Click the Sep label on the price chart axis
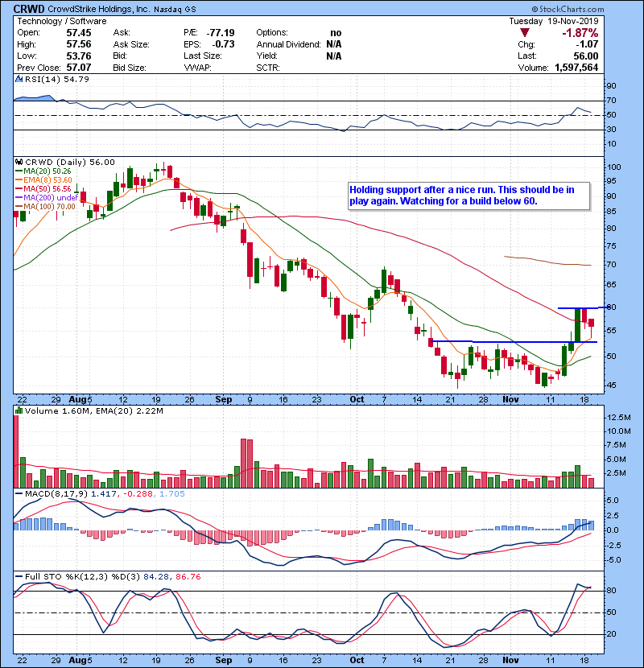644x668 pixels. (224, 400)
